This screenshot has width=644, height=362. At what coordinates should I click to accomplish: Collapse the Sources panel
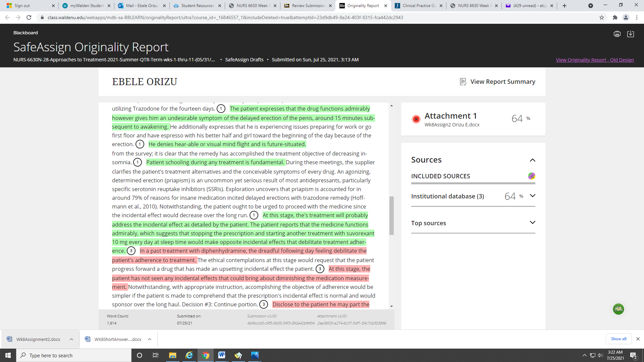532,160
